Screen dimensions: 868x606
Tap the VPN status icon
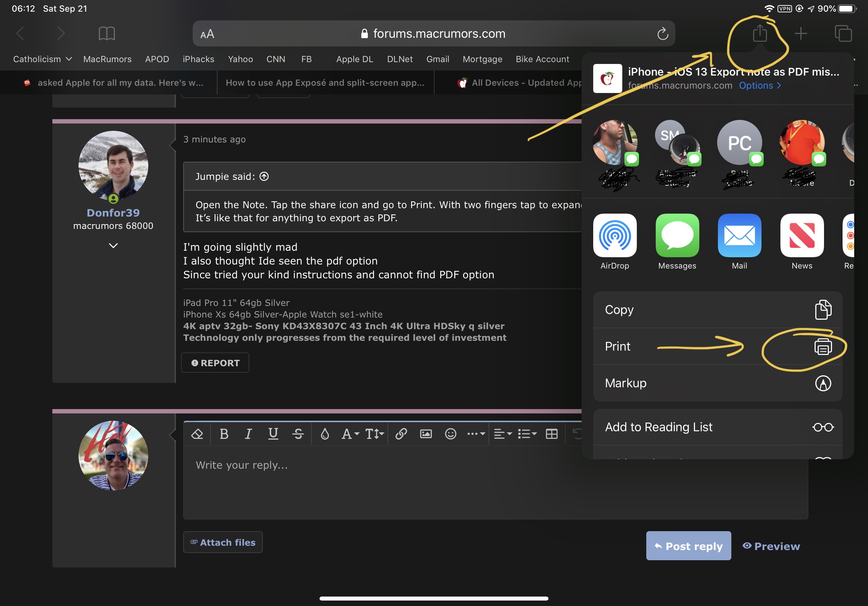pyautogui.click(x=785, y=8)
